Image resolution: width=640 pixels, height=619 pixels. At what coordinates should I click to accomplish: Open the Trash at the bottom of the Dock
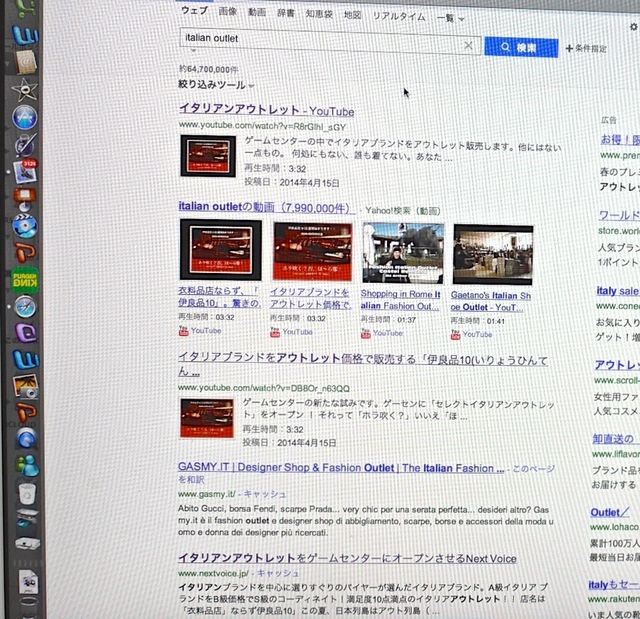29,608
